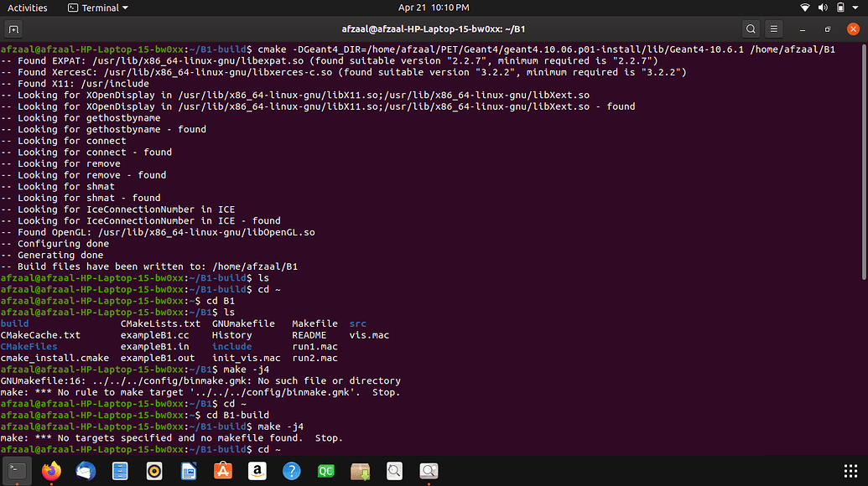Open the clock and calendar panel
The width and height of the screenshot is (868, 486).
(x=434, y=8)
